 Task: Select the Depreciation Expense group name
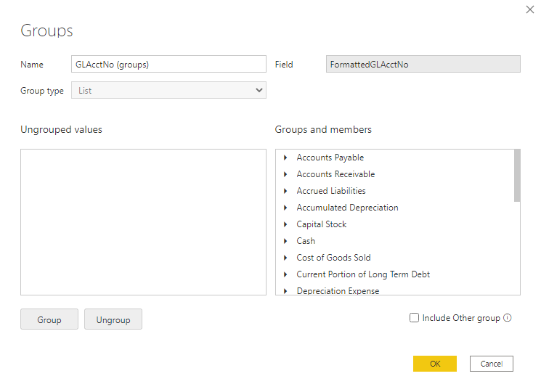tap(338, 291)
